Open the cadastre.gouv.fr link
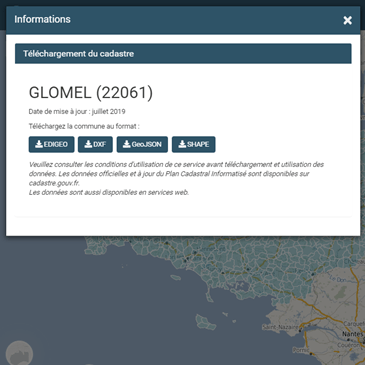This screenshot has width=365, height=365. pos(54,183)
